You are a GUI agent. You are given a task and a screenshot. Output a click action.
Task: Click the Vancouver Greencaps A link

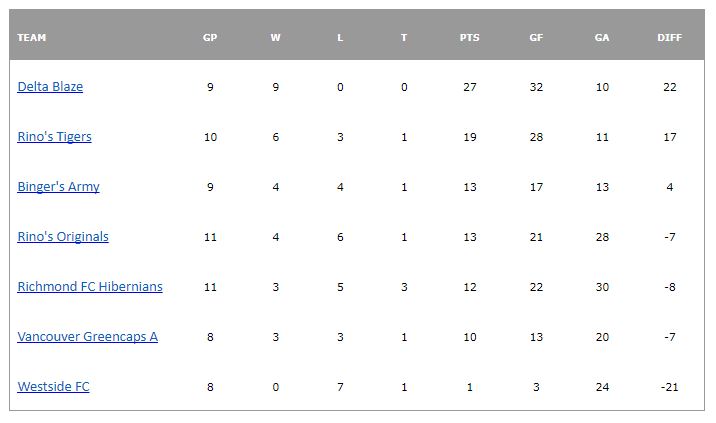pos(87,337)
